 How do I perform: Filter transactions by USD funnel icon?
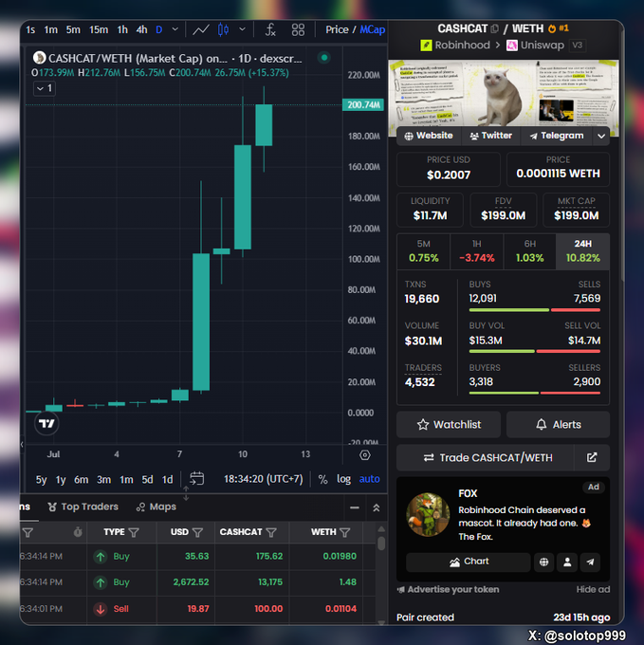198,532
